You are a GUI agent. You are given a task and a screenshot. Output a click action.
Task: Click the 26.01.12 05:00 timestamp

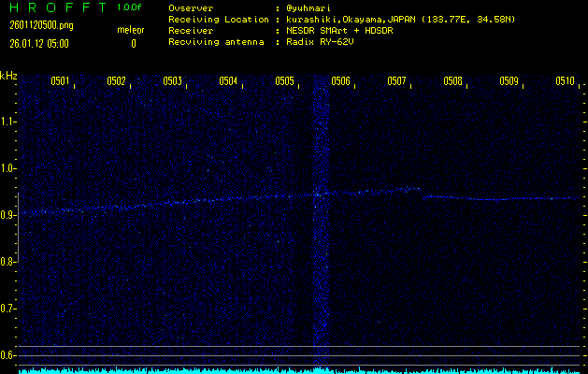tap(39, 43)
